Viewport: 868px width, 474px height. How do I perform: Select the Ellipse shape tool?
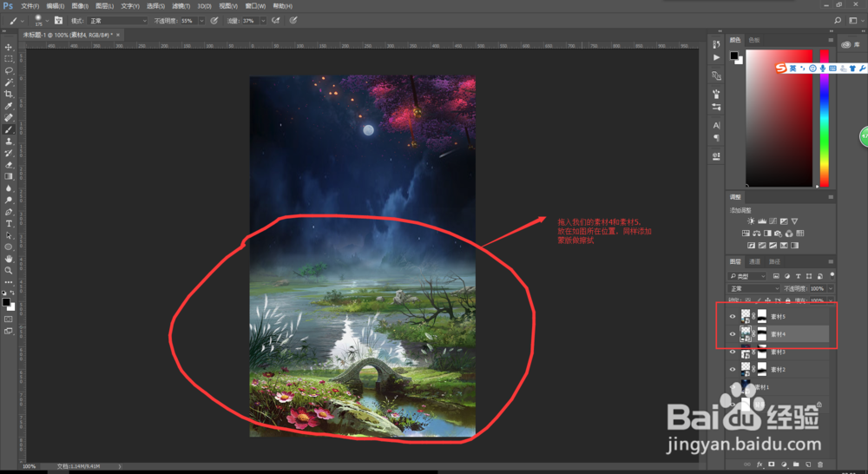tap(9, 247)
